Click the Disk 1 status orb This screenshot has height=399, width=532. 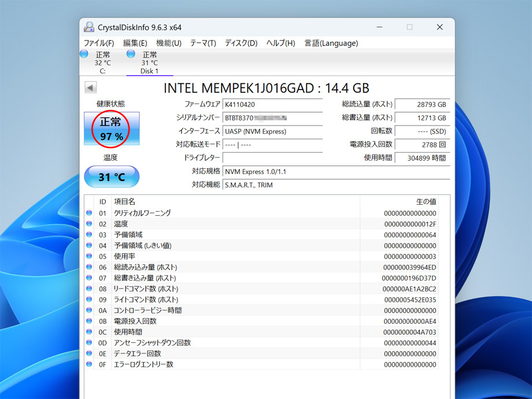(131, 54)
